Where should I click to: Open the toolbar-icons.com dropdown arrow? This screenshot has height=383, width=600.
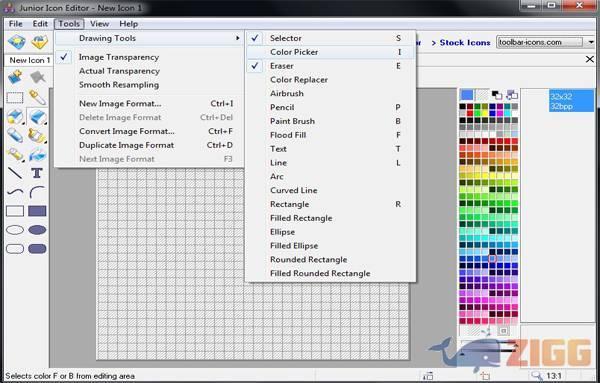click(591, 42)
